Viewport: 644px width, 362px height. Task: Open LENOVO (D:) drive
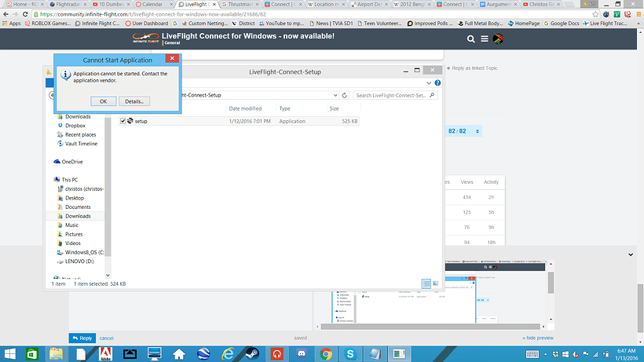coord(79,261)
